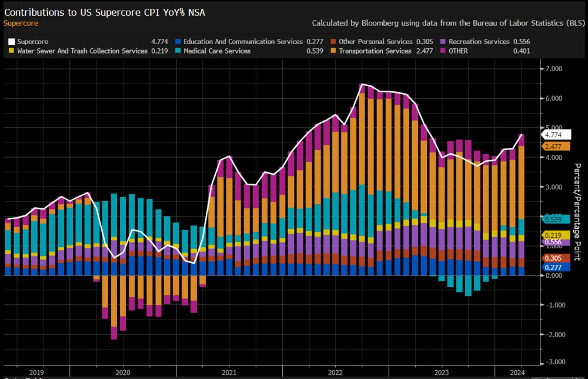Screen dimensions: 588x379
Task: Click the blue Education And Communication swatch
Action: [x=178, y=42]
